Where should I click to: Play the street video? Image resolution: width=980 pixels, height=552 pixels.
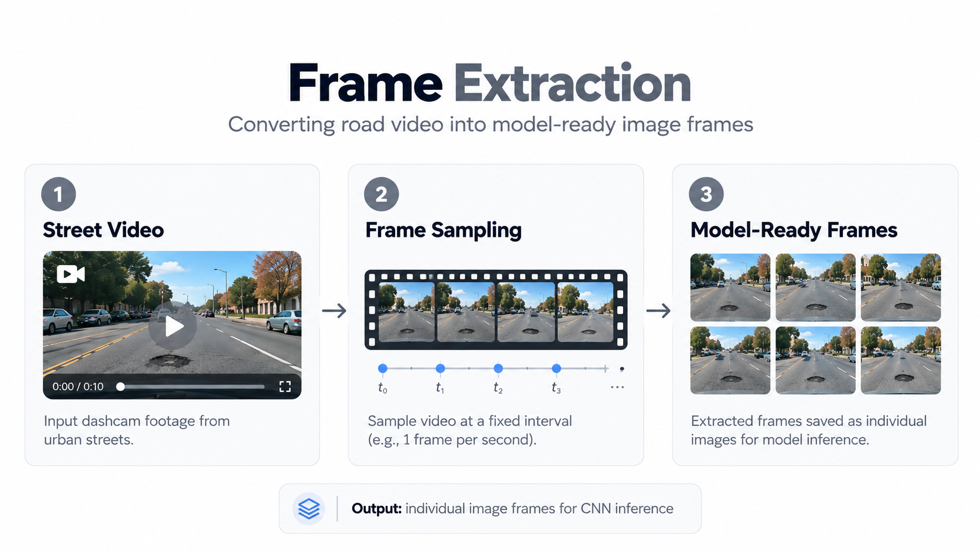[x=173, y=326]
